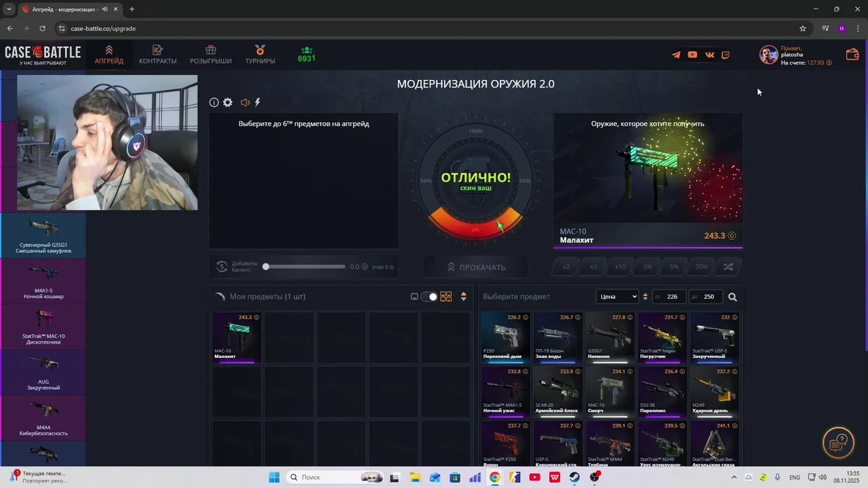This screenshot has width=868, height=488.
Task: Click the online users counter 6931
Action: point(307,55)
